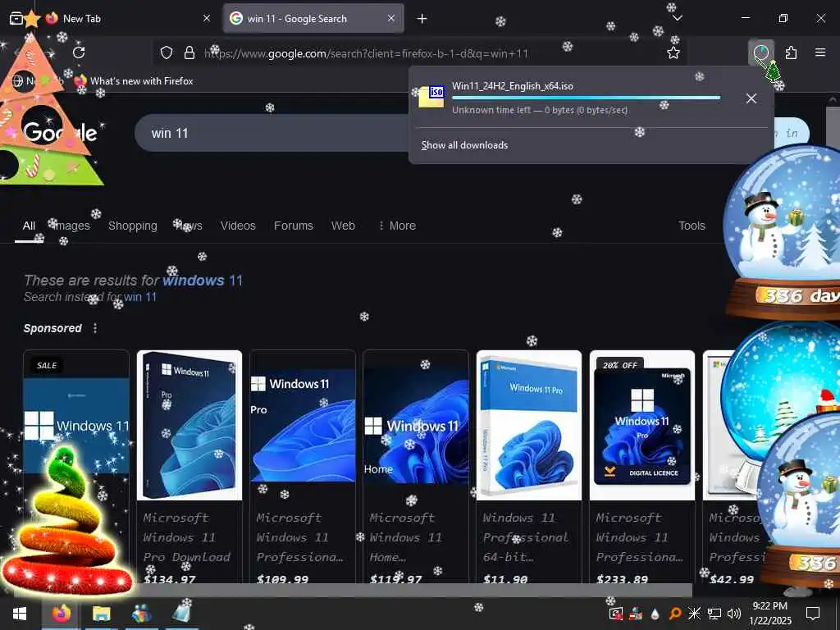Click the ISO file icon in downloads
The height and width of the screenshot is (630, 840).
(x=431, y=97)
